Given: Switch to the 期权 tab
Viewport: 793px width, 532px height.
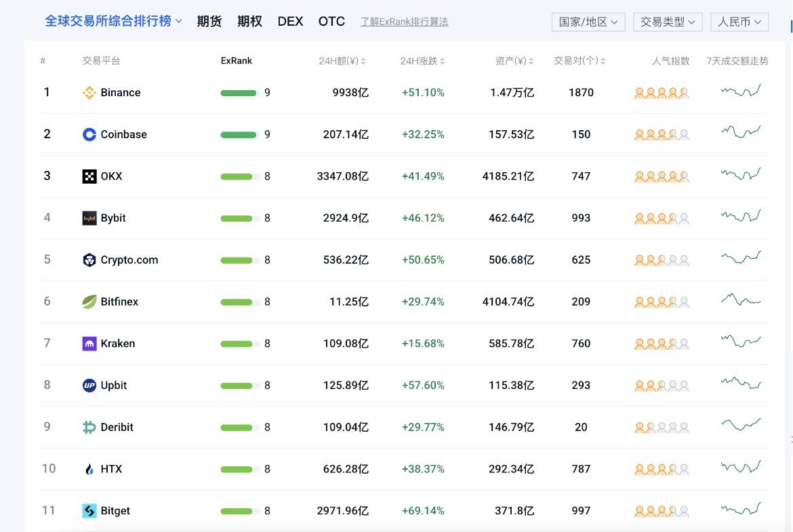Looking at the screenshot, I should click(250, 21).
